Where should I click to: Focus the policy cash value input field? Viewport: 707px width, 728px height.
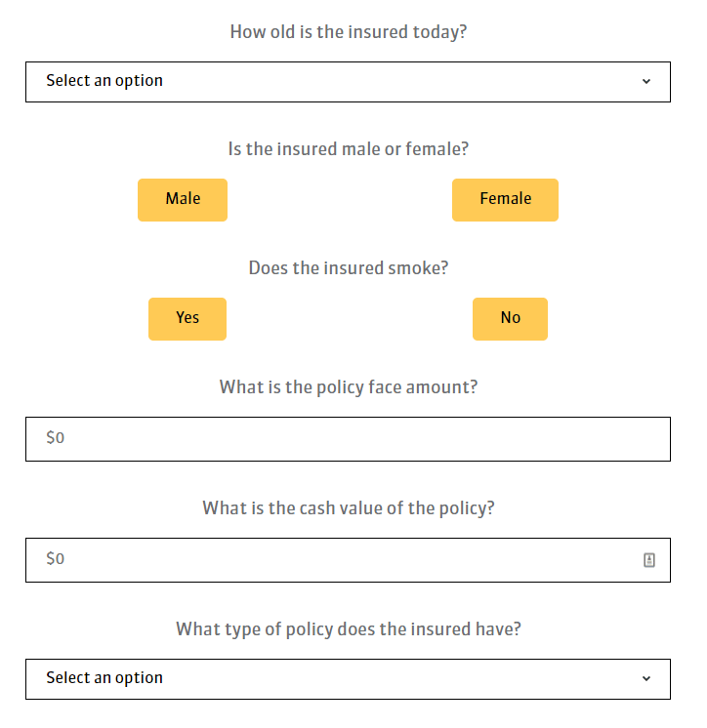point(332,560)
